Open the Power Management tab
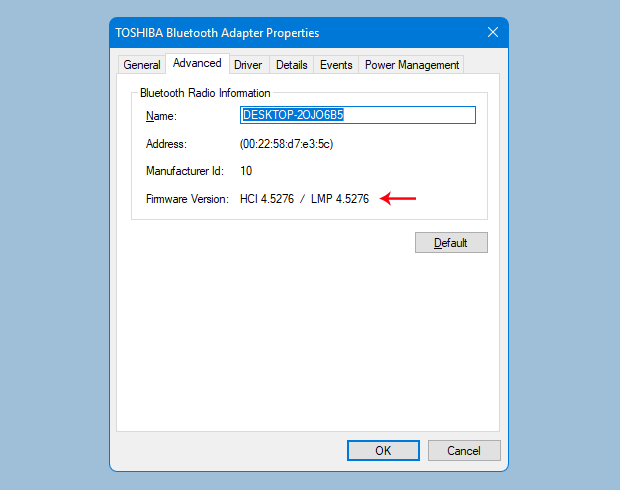This screenshot has height=490, width=620. (x=412, y=65)
